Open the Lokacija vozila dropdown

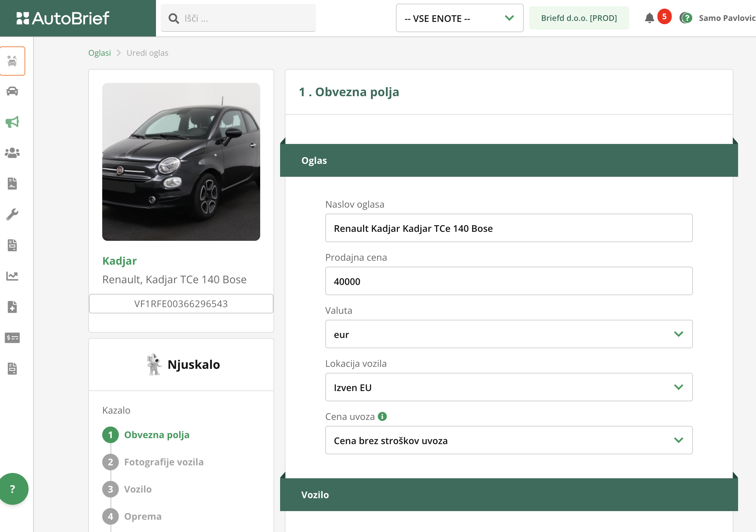(509, 387)
